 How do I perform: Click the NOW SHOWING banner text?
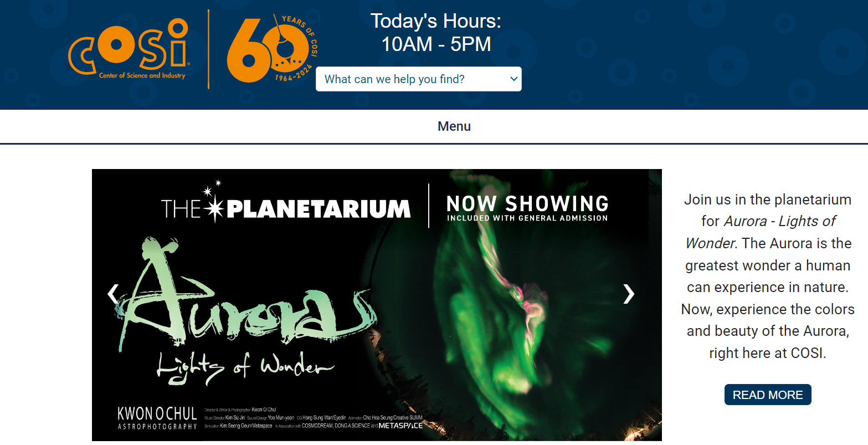[527, 203]
